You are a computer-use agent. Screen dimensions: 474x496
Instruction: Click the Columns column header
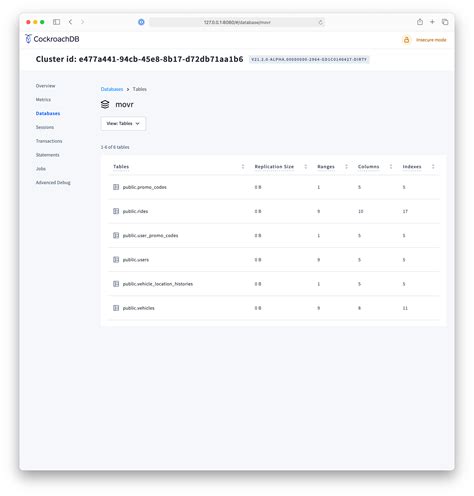(369, 166)
